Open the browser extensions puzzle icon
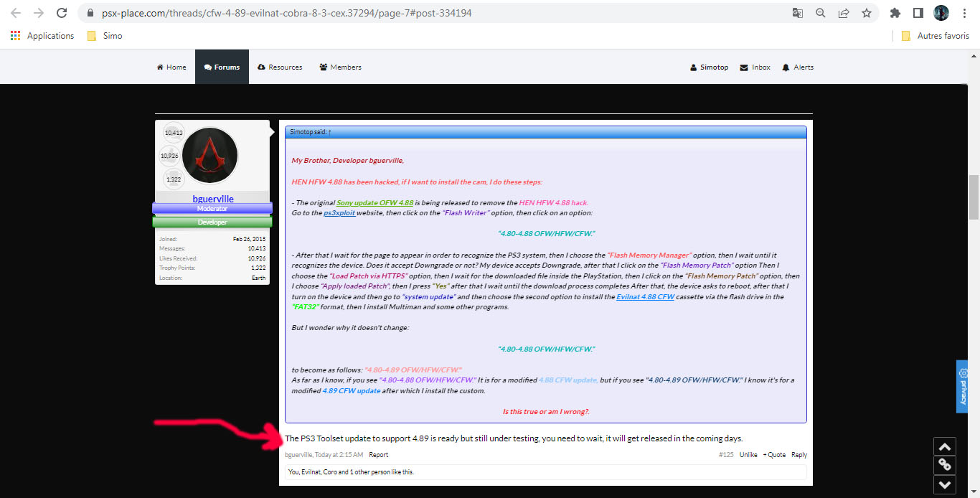 click(x=895, y=13)
